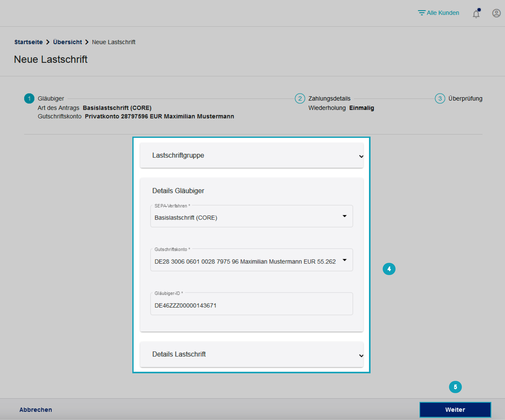
Task: Click the bold 'Einmalig' Wiederholung value
Action: click(x=361, y=108)
